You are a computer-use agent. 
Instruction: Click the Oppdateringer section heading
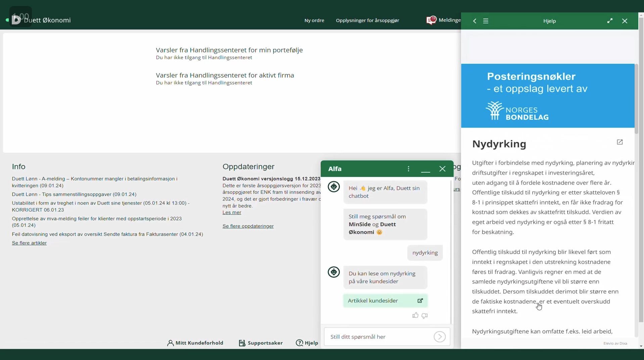coord(248,167)
